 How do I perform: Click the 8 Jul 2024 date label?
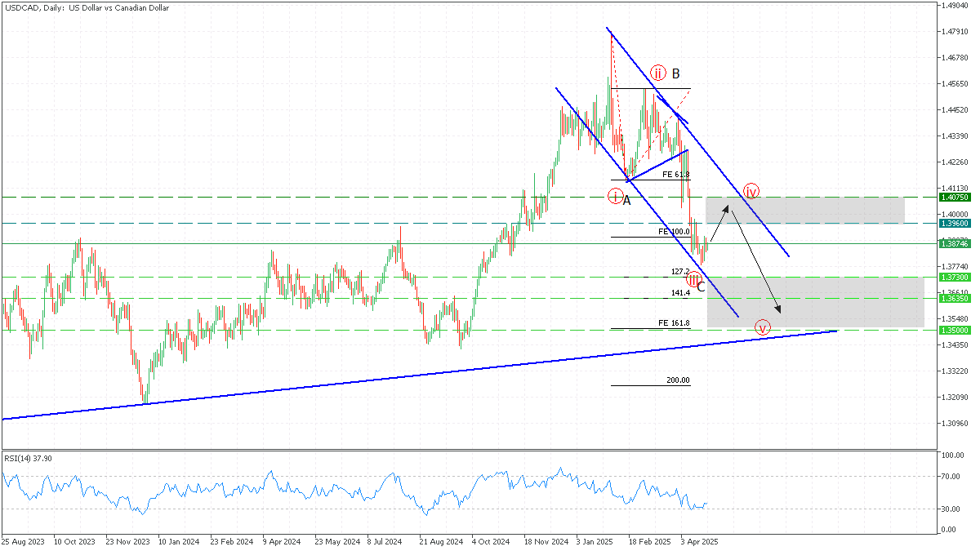click(385, 541)
